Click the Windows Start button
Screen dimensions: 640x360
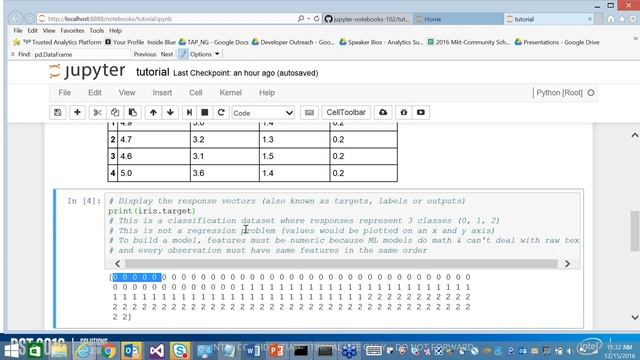point(12,351)
